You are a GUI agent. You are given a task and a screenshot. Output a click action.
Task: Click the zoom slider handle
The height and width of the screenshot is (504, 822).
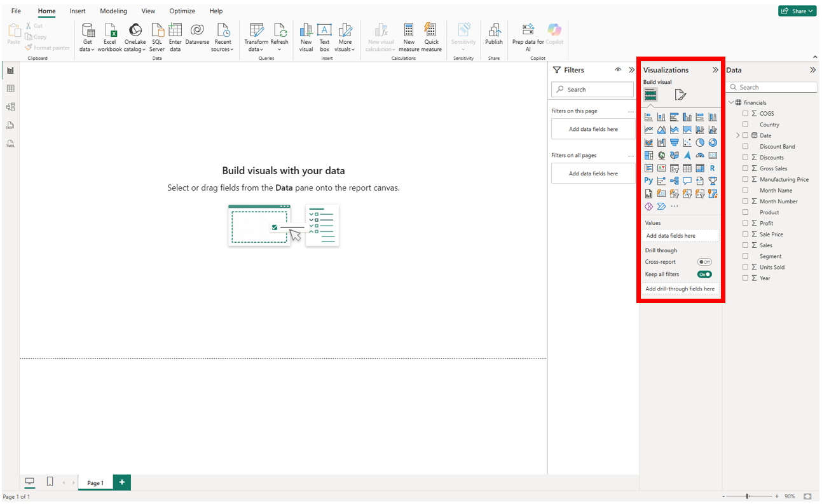tap(748, 496)
